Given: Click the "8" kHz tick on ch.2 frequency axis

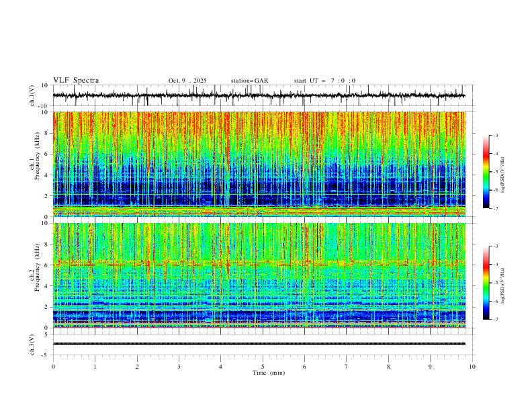Looking at the screenshot, I should pyautogui.click(x=47, y=244).
